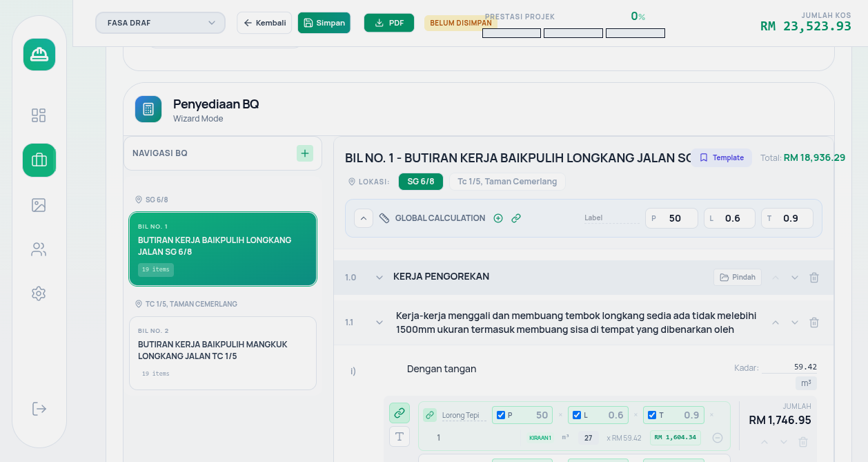Delete section 1.0 Kerja Pengorekan

pos(814,278)
